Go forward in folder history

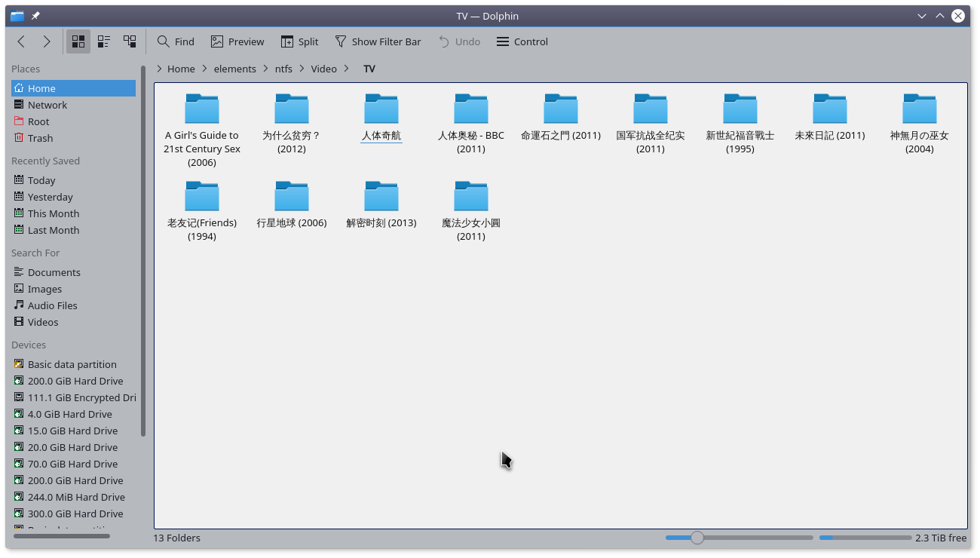[47, 41]
